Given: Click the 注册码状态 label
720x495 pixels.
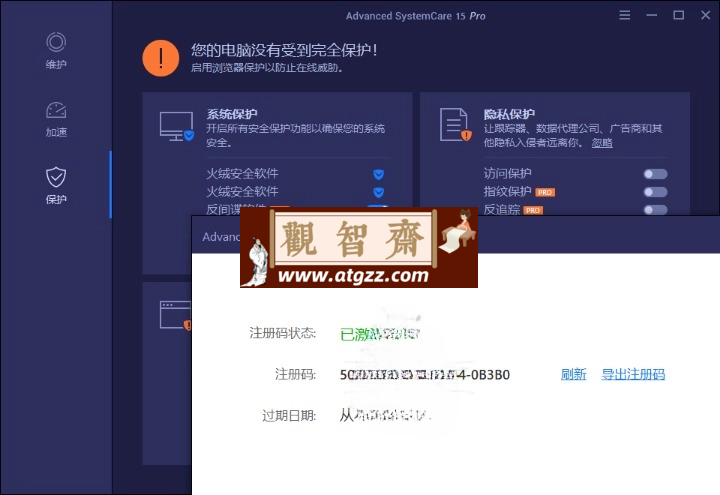Looking at the screenshot, I should point(282,332).
